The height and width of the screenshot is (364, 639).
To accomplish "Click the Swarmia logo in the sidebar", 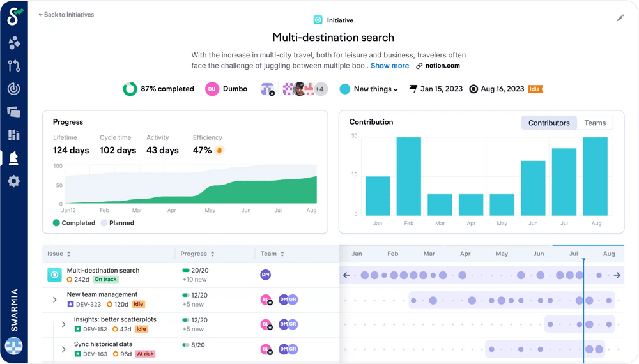I will click(x=14, y=16).
